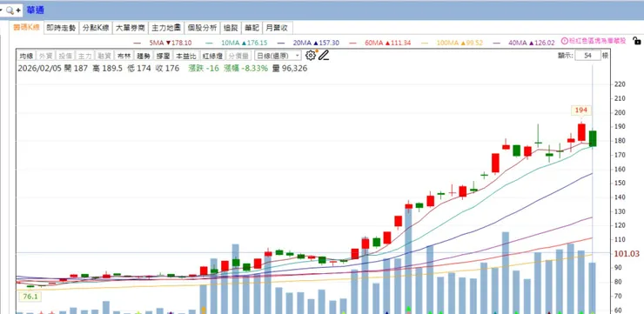Switch to 大單券商 tab
This screenshot has height=314, width=644.
pyautogui.click(x=131, y=28)
